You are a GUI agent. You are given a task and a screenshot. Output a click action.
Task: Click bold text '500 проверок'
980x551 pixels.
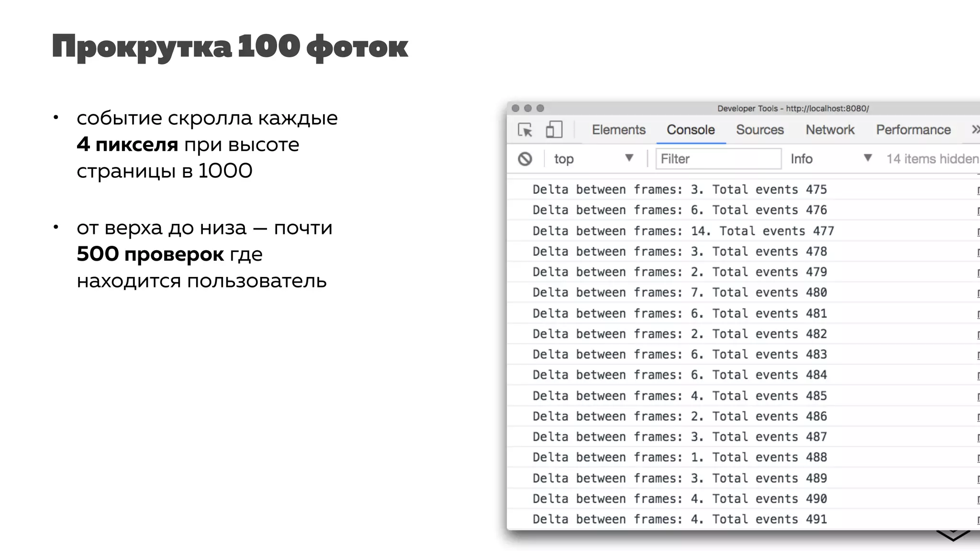click(x=150, y=253)
